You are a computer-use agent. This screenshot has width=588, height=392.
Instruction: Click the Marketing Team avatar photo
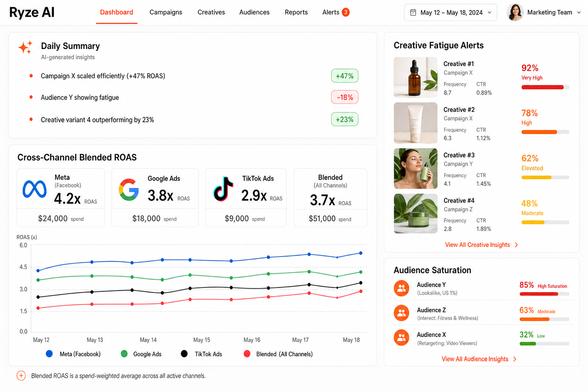[515, 12]
